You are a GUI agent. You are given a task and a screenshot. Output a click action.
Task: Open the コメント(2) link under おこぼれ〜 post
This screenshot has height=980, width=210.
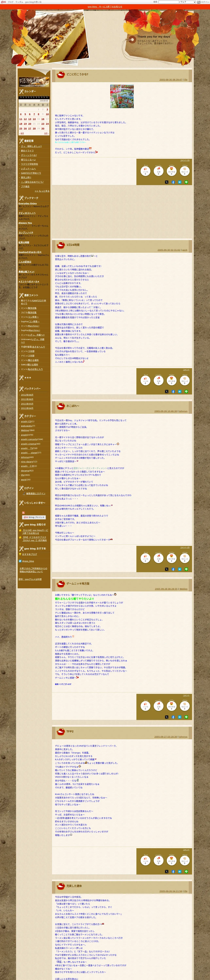(185, 547)
